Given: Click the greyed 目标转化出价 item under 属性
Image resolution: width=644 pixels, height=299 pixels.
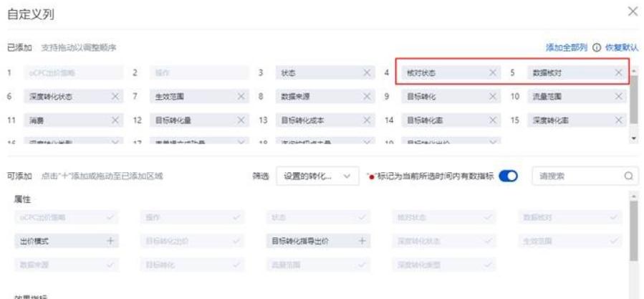Looking at the screenshot, I should (x=192, y=241).
